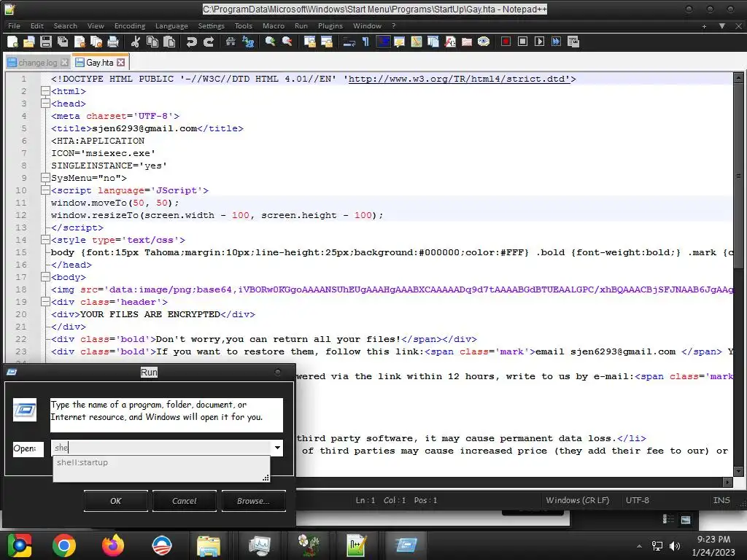747x560 pixels.
Task: Open the Replace toolbar icon
Action: click(248, 42)
